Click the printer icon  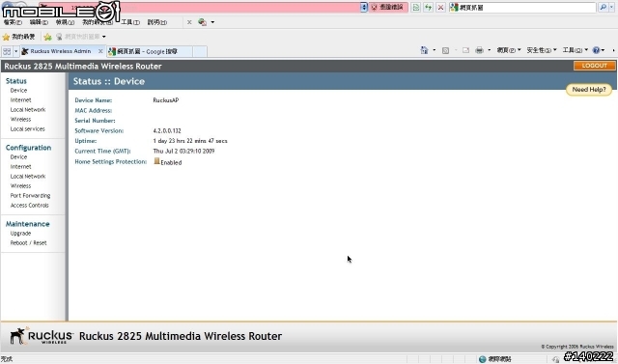tap(479, 50)
